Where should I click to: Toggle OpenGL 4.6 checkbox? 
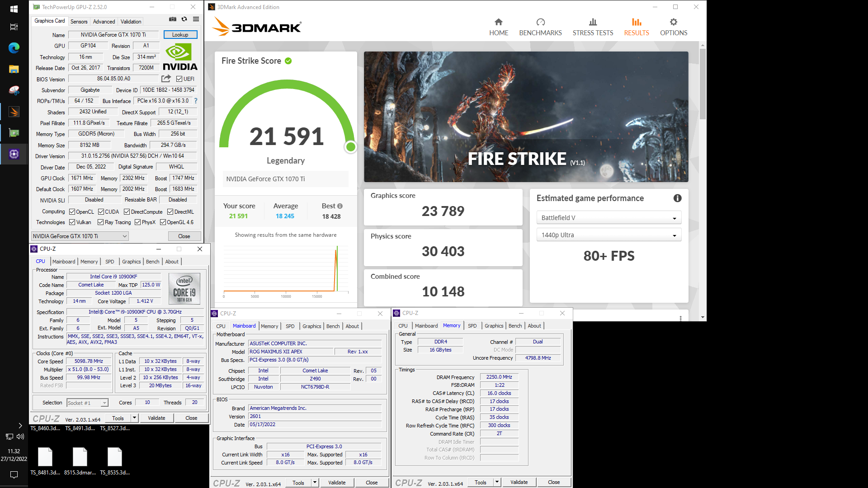coord(163,222)
